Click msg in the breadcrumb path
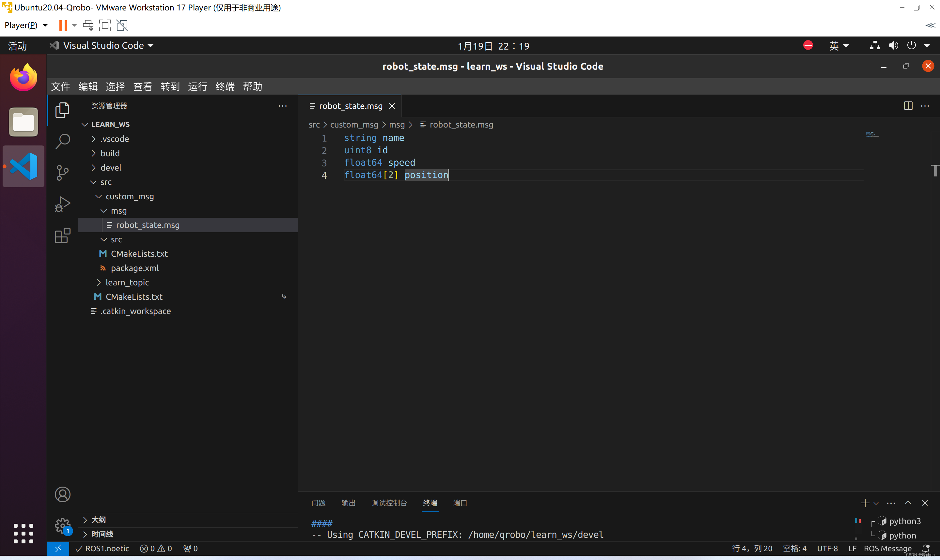The width and height of the screenshot is (940, 560). pyautogui.click(x=397, y=125)
